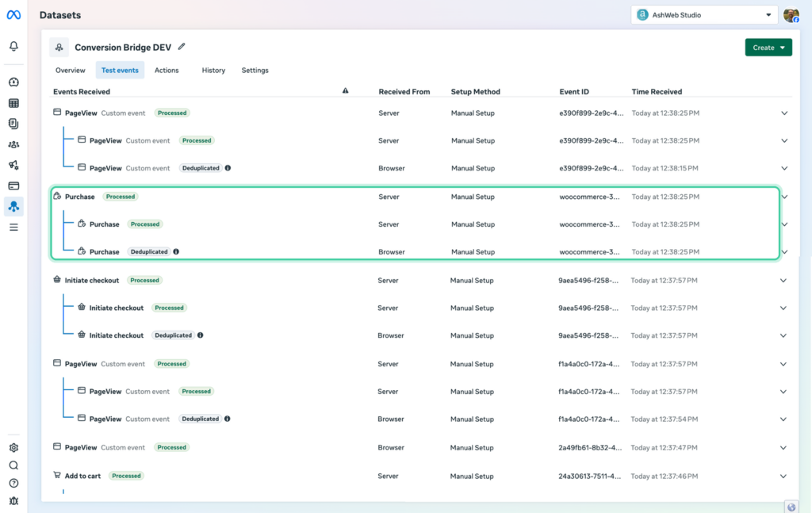Click the green Create button

click(768, 47)
